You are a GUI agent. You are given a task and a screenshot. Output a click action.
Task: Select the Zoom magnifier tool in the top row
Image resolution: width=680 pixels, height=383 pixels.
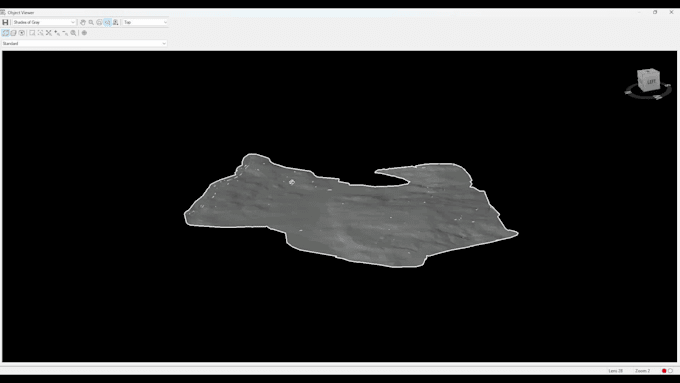91,22
